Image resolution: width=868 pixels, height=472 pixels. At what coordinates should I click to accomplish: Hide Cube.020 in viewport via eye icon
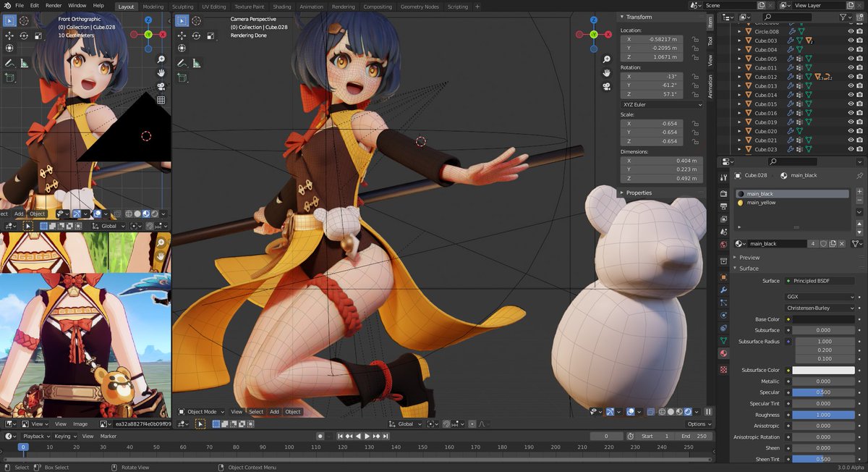pos(851,131)
